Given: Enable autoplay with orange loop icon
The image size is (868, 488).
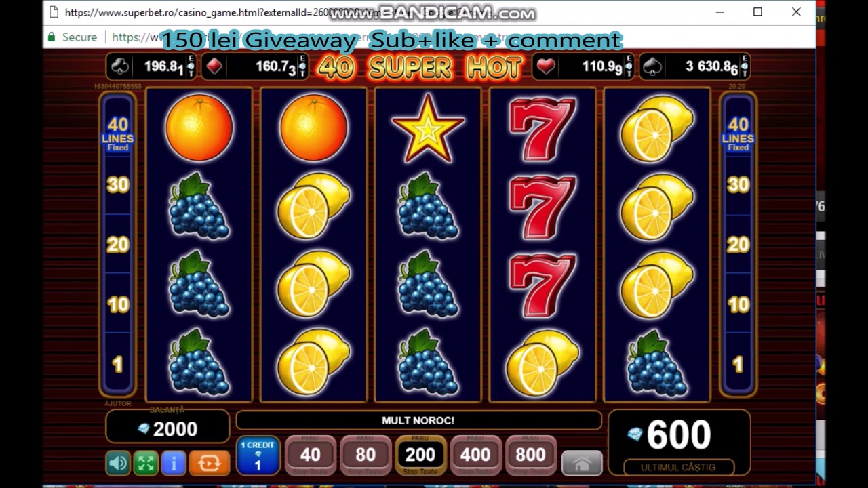Looking at the screenshot, I should (210, 464).
